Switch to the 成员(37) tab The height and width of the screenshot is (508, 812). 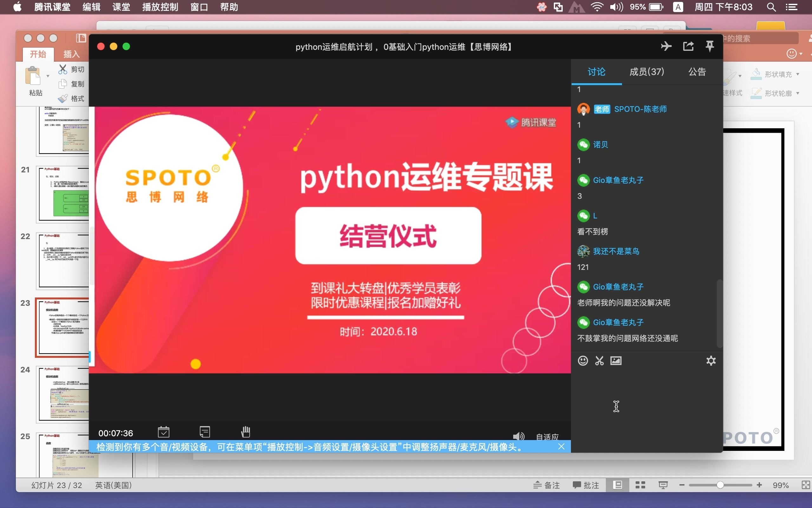click(x=646, y=71)
